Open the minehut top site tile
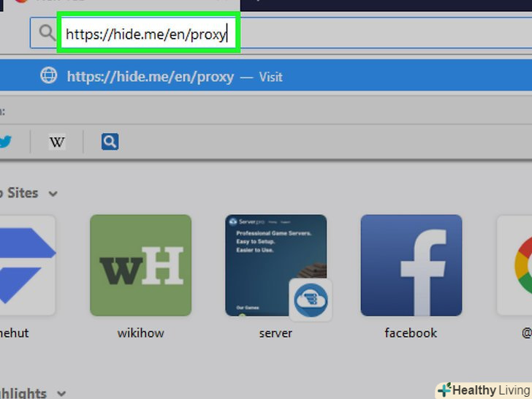 click(28, 265)
